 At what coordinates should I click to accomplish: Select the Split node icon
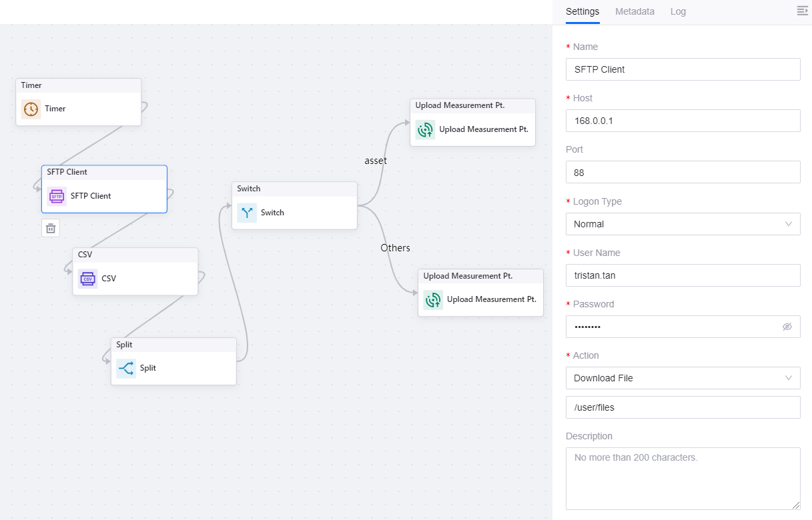(125, 368)
